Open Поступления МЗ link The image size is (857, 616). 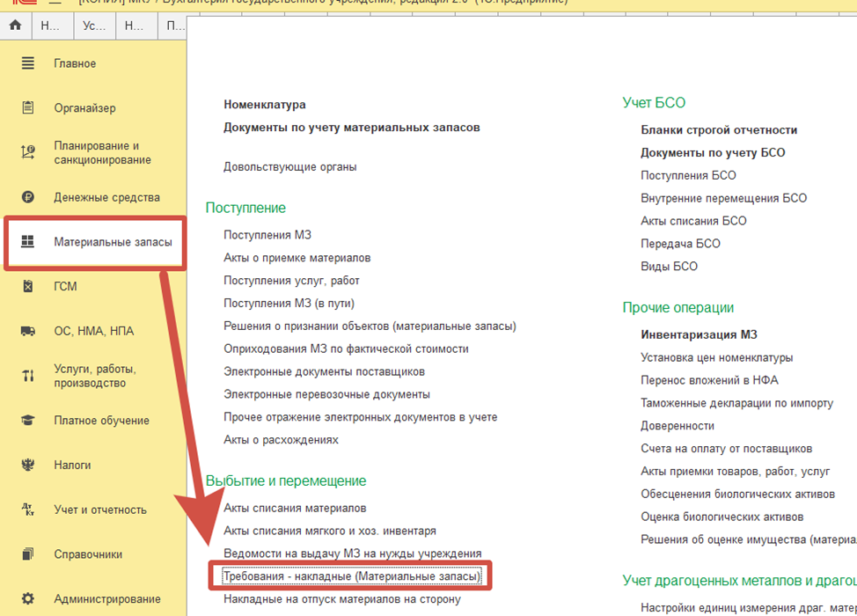pyautogui.click(x=267, y=235)
